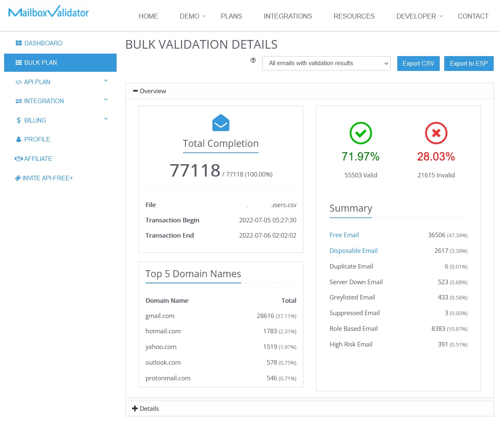
Task: Open the Free Email summary link
Action: (344, 235)
